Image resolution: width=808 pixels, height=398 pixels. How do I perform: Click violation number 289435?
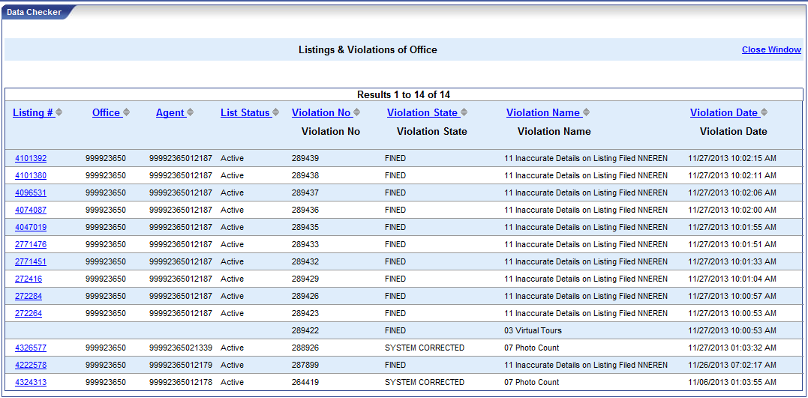[305, 227]
